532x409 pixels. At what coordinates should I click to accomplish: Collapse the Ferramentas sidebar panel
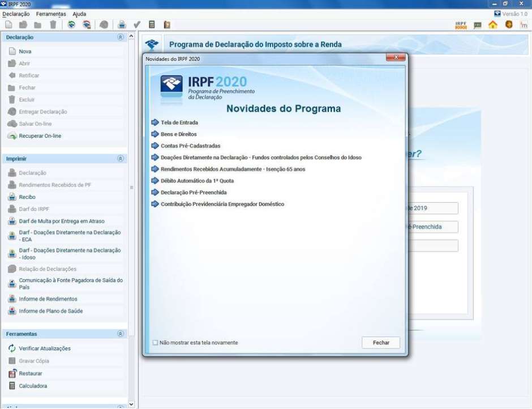coord(120,334)
